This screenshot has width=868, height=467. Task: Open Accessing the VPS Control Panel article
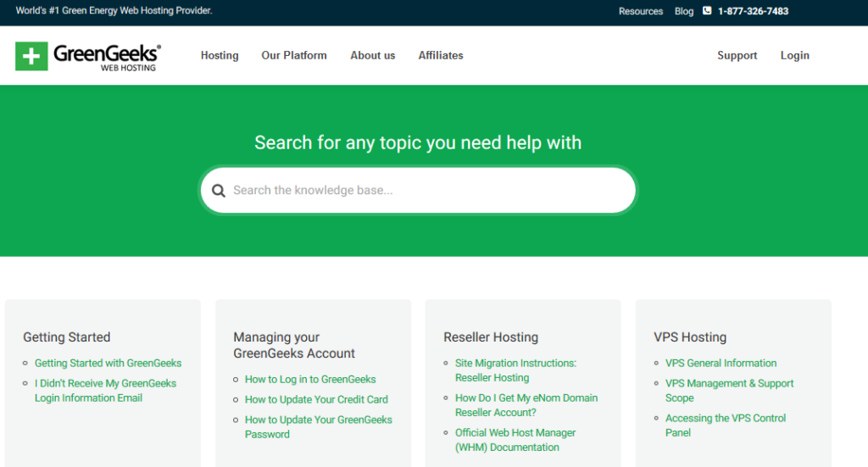pyautogui.click(x=726, y=425)
